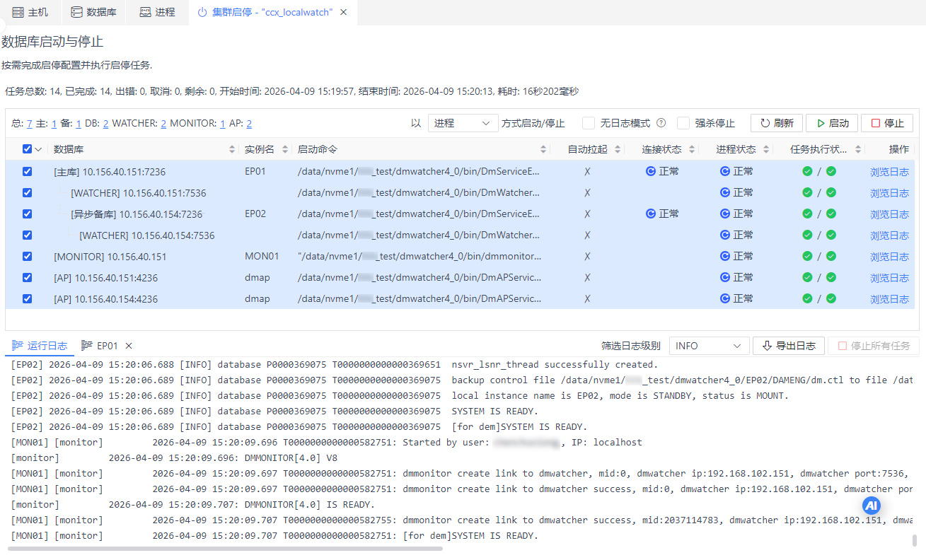This screenshot has height=560, width=926.
Task: Open 浏览日志 for the MONITOR row
Action: pos(889,257)
